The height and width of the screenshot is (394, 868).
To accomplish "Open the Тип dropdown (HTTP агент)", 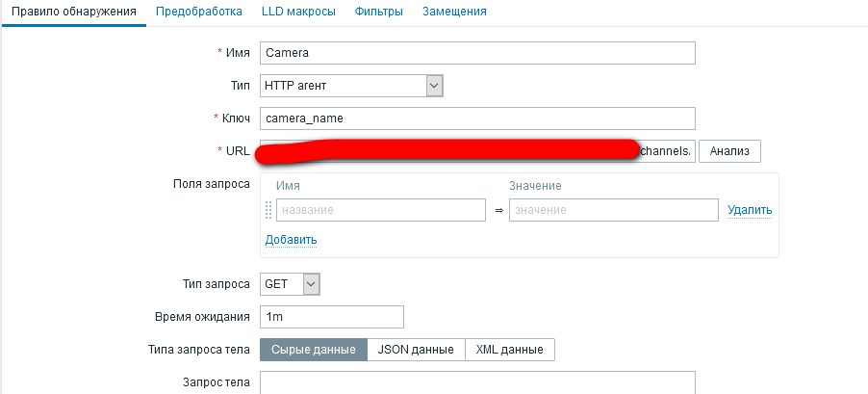I will [x=351, y=86].
